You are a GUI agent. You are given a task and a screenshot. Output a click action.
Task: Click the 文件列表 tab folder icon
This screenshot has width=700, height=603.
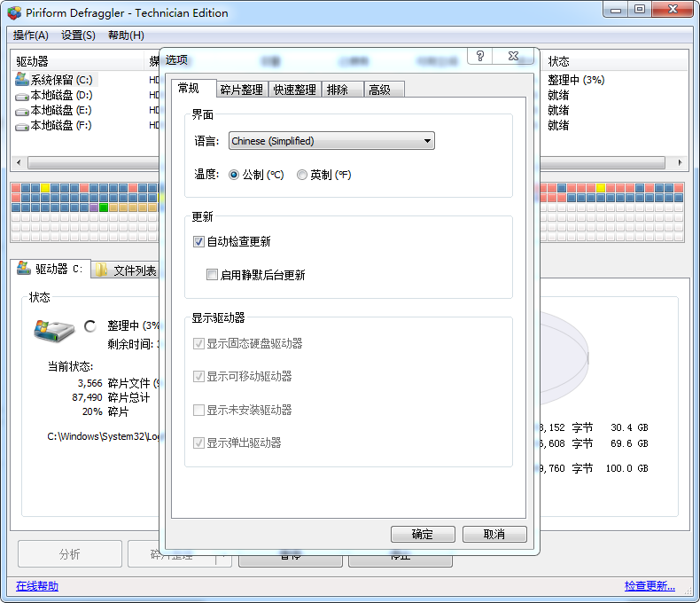101,270
